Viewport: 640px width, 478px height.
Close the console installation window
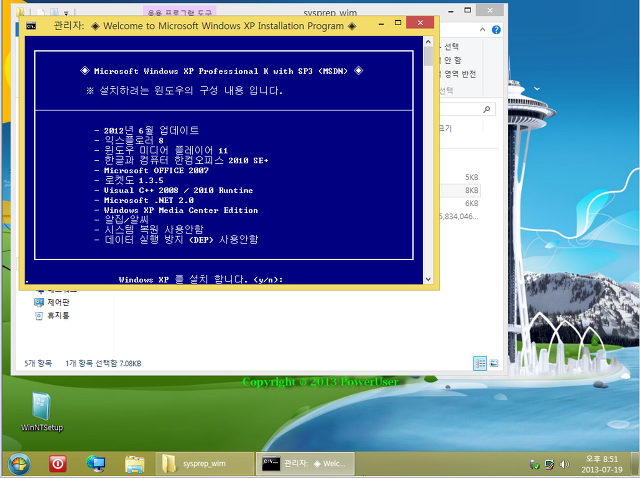click(x=420, y=23)
